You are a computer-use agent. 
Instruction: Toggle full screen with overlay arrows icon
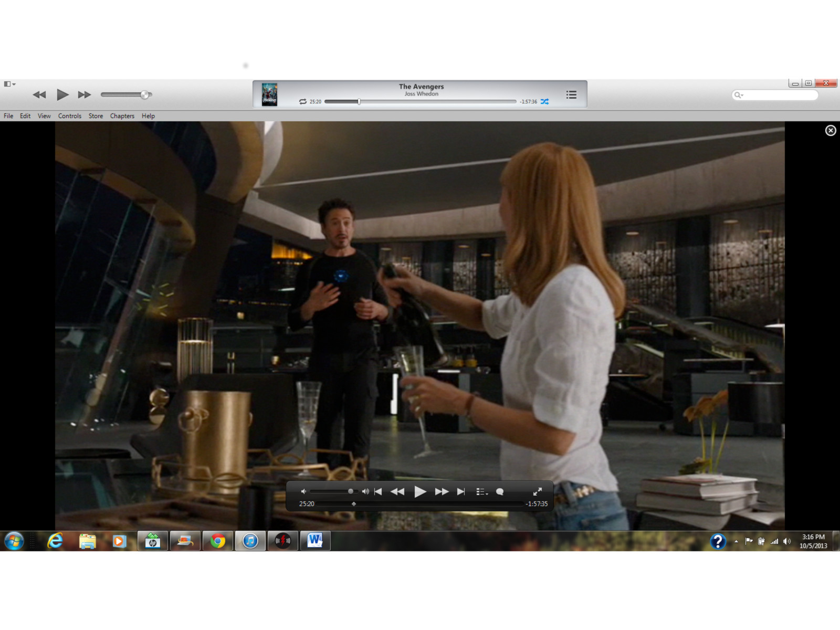point(538,491)
